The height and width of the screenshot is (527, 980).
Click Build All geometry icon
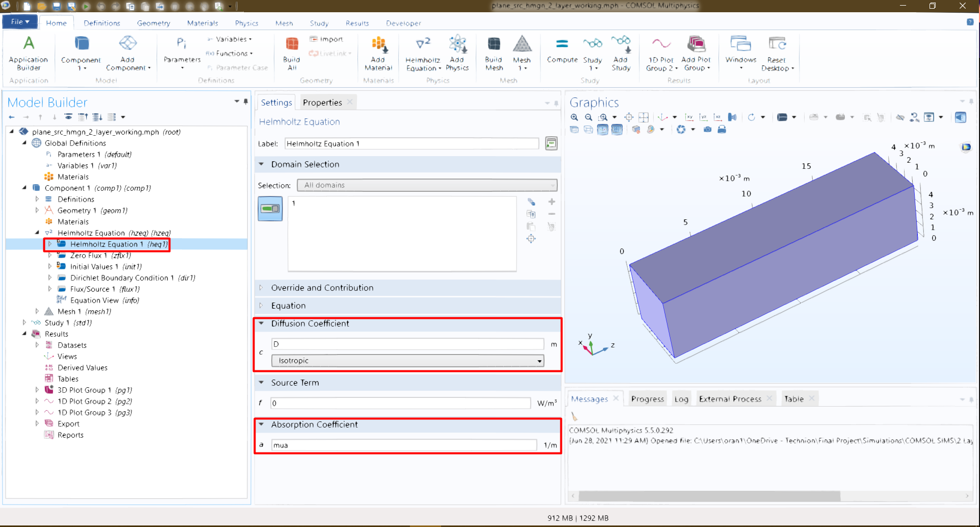tap(292, 53)
